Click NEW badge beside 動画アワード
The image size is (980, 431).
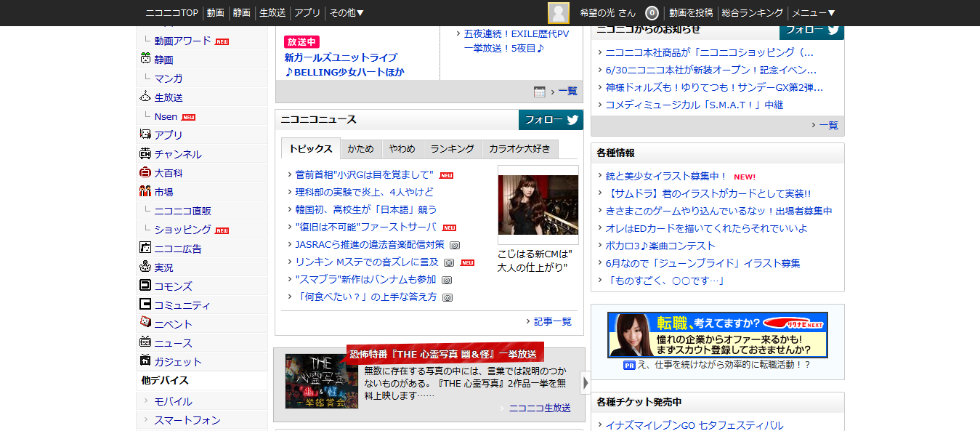click(222, 41)
